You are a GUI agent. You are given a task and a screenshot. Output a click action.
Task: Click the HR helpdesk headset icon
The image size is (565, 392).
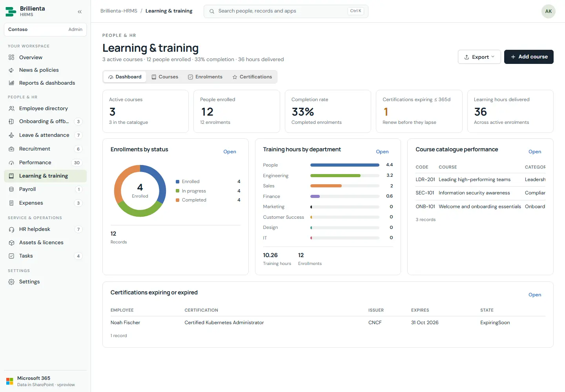[11, 229]
